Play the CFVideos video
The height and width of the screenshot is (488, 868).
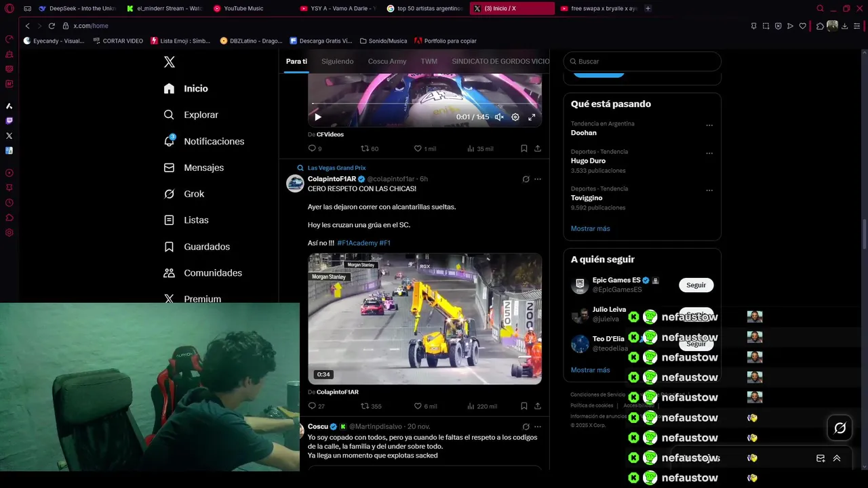tap(317, 117)
